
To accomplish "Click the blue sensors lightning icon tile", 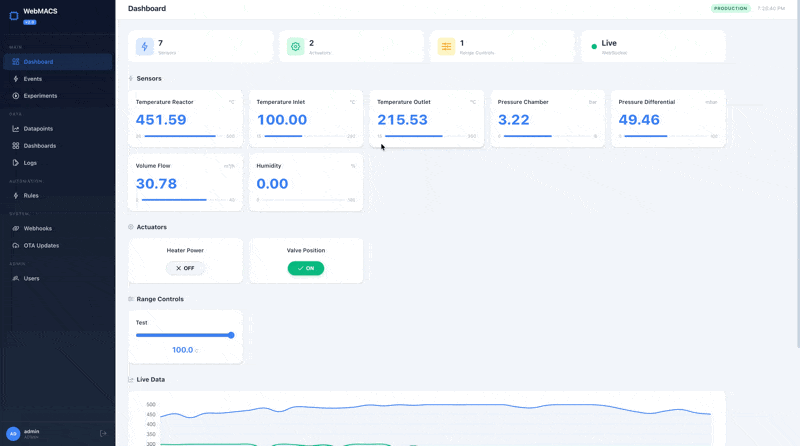I will click(x=145, y=46).
